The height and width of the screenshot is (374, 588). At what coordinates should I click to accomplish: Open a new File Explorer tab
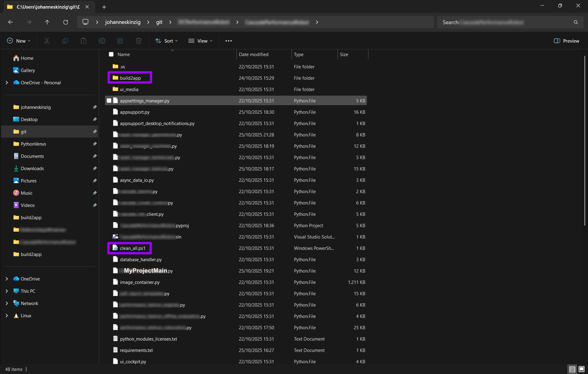point(104,7)
